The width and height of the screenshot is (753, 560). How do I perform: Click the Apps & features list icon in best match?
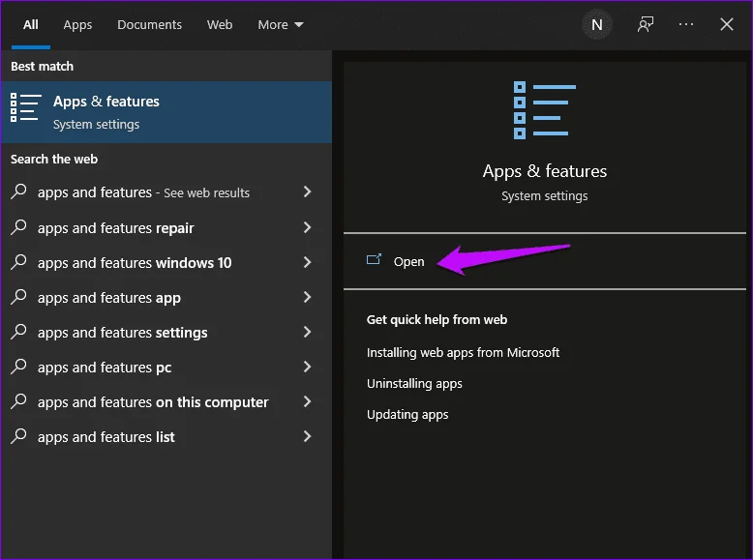(26, 107)
